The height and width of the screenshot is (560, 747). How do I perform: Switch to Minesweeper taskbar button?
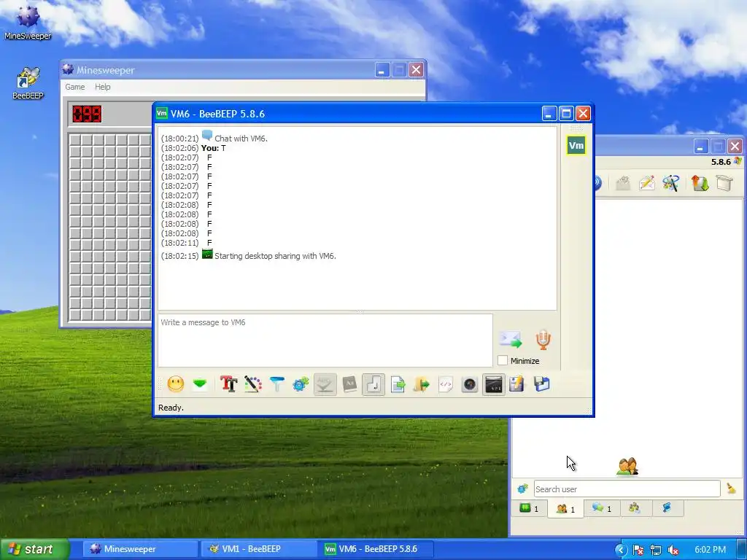pyautogui.click(x=141, y=549)
